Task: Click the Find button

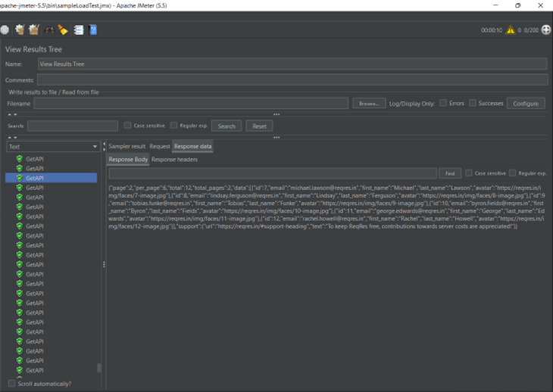Action: pyautogui.click(x=450, y=173)
